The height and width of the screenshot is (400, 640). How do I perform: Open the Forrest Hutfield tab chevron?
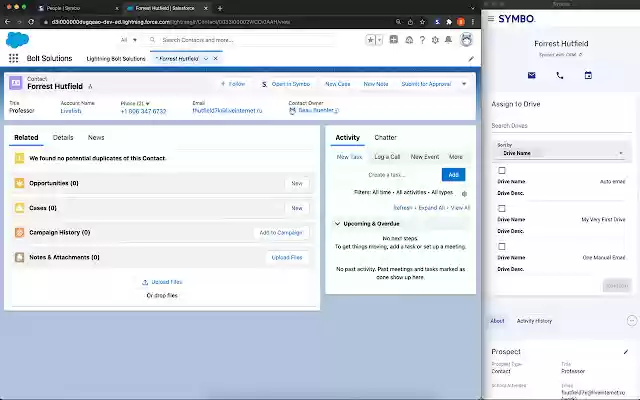coord(206,59)
